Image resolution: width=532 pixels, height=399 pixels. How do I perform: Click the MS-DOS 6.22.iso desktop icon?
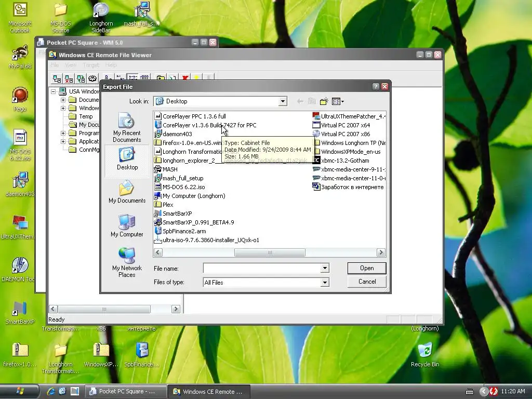(20, 145)
